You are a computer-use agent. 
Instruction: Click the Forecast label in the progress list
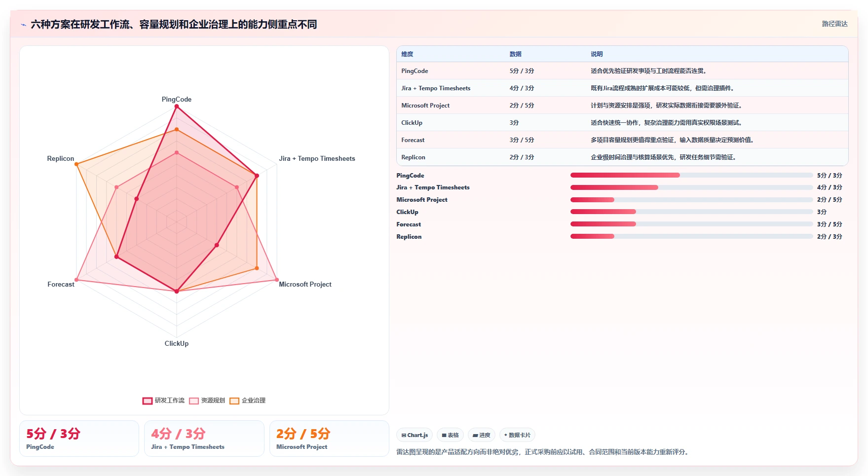pyautogui.click(x=409, y=224)
